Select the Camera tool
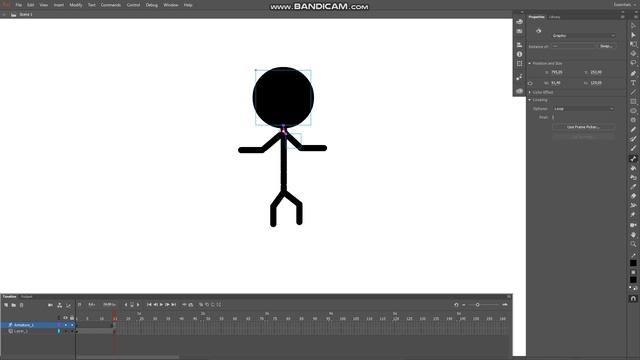This screenshot has width=640, height=360. click(633, 225)
